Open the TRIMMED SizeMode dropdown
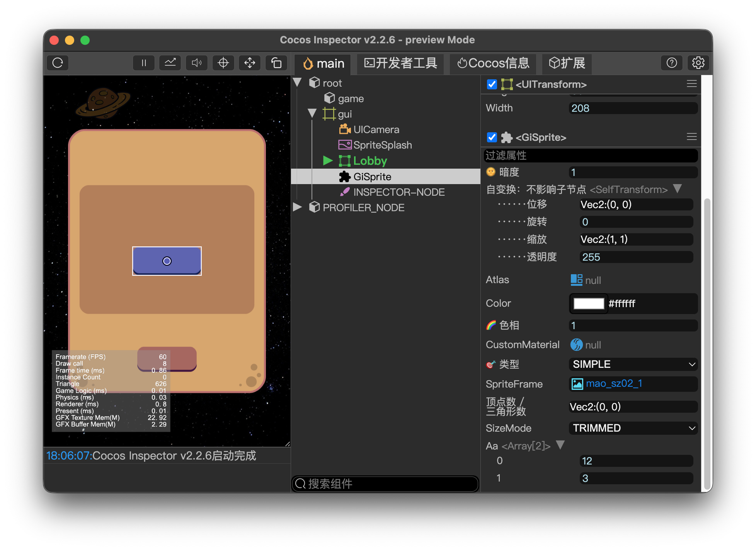Screen dimensions: 756x550 pyautogui.click(x=633, y=428)
